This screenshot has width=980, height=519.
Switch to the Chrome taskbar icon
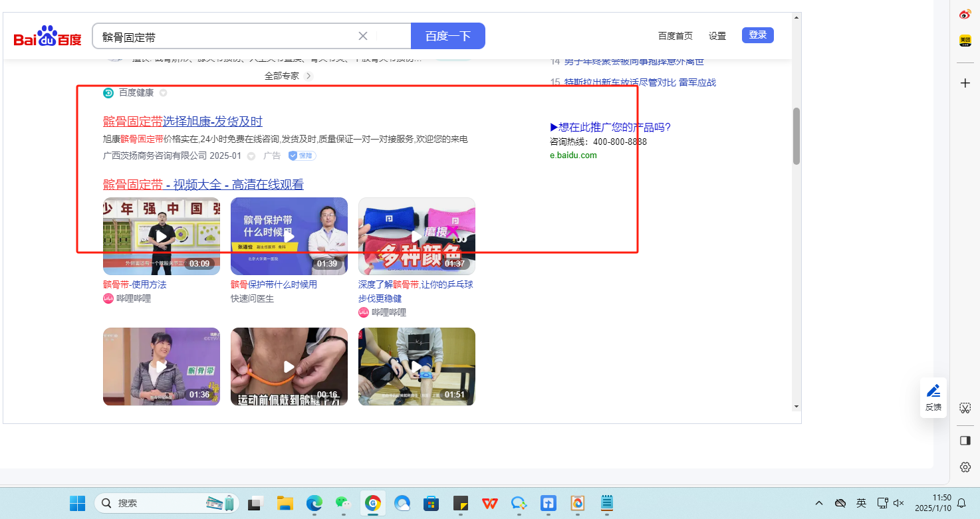pyautogui.click(x=373, y=503)
